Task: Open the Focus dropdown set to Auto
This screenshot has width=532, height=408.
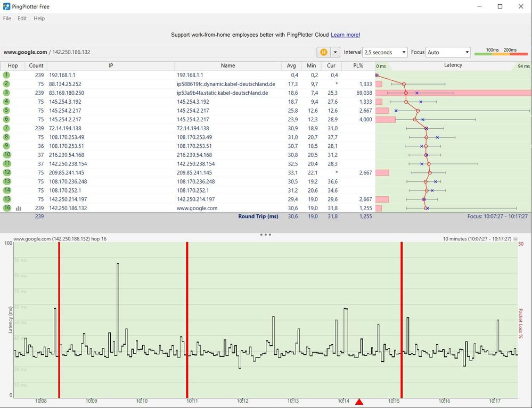Action: (x=448, y=52)
